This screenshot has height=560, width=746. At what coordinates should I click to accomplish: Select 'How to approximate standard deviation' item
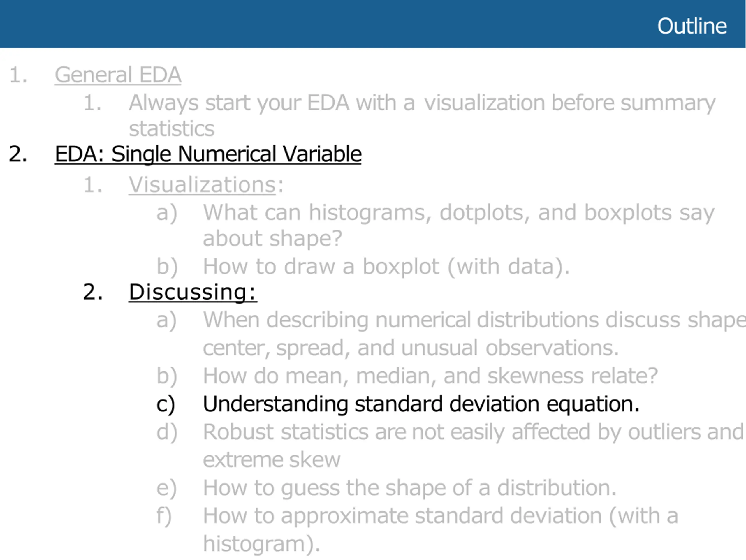pos(440,529)
